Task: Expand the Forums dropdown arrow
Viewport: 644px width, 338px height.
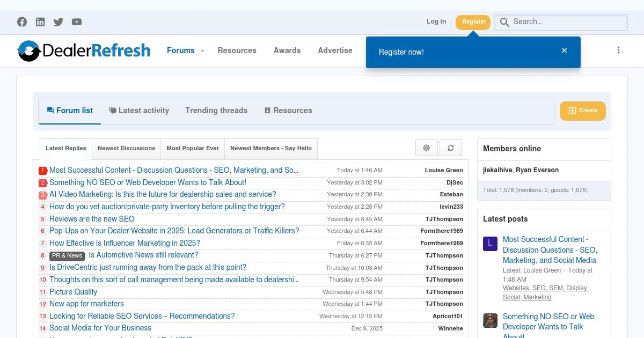Action: pyautogui.click(x=202, y=51)
